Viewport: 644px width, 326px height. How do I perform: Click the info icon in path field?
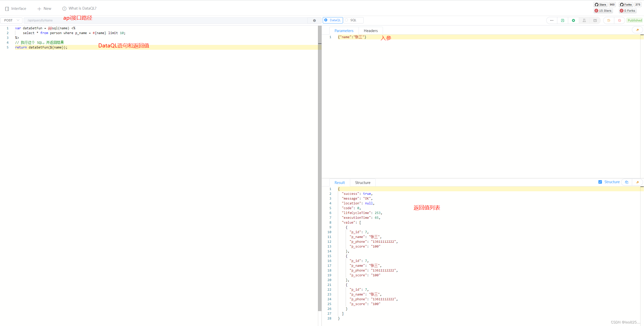pyautogui.click(x=314, y=20)
